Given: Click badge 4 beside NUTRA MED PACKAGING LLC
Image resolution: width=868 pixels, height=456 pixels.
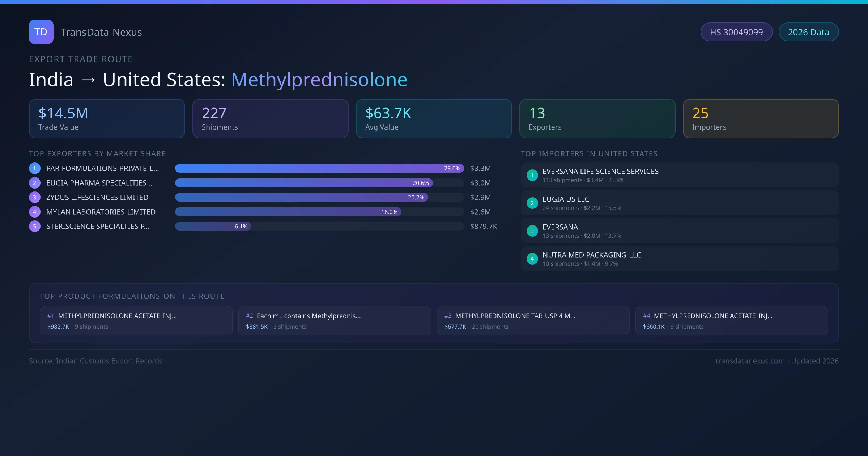Looking at the screenshot, I should [x=532, y=259].
